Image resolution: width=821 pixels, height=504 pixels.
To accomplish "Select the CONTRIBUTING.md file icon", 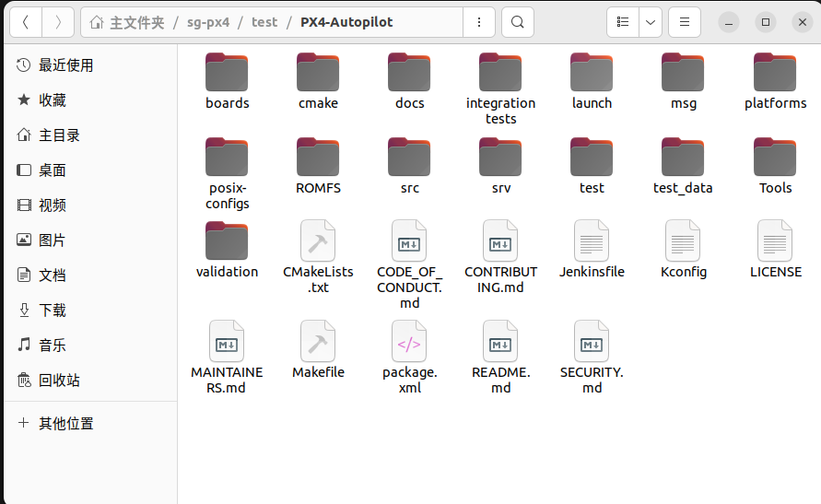I will (500, 240).
